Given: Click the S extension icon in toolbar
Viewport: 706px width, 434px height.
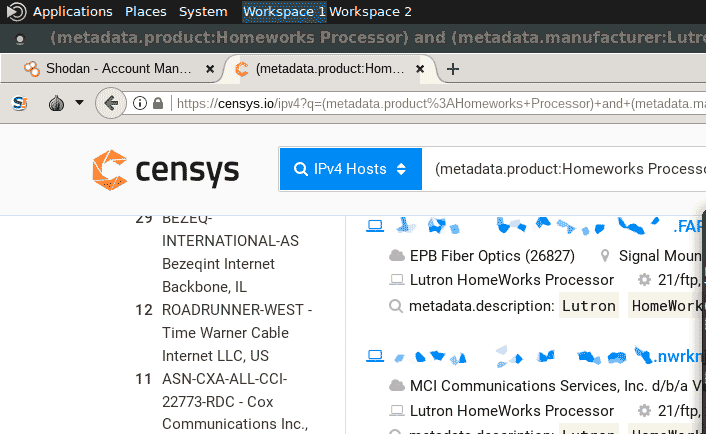Looking at the screenshot, I should (20, 103).
